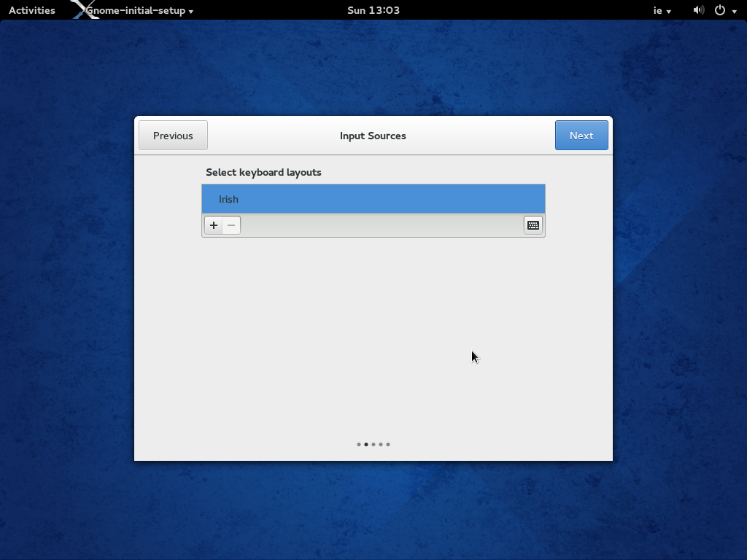Click the first page indicator dot

(x=359, y=444)
